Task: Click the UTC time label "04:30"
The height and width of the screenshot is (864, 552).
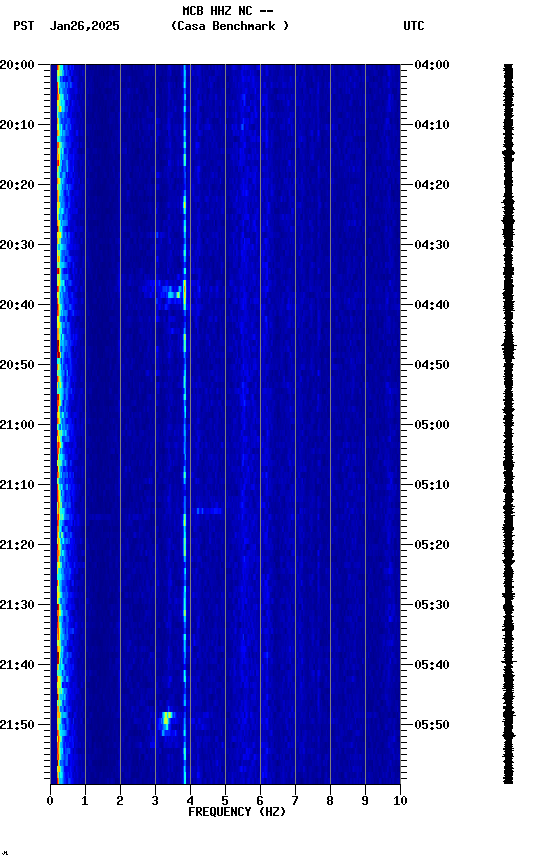Action: (x=432, y=245)
